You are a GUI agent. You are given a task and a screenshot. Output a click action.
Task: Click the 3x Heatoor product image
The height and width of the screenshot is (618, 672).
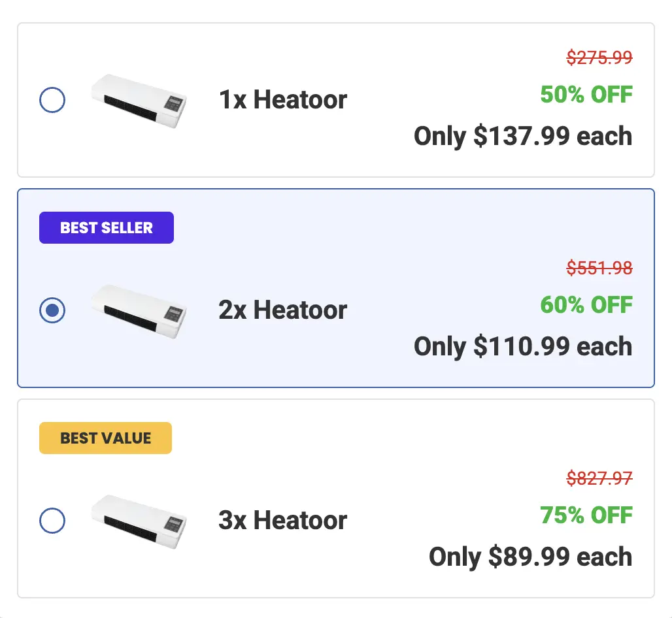point(138,521)
